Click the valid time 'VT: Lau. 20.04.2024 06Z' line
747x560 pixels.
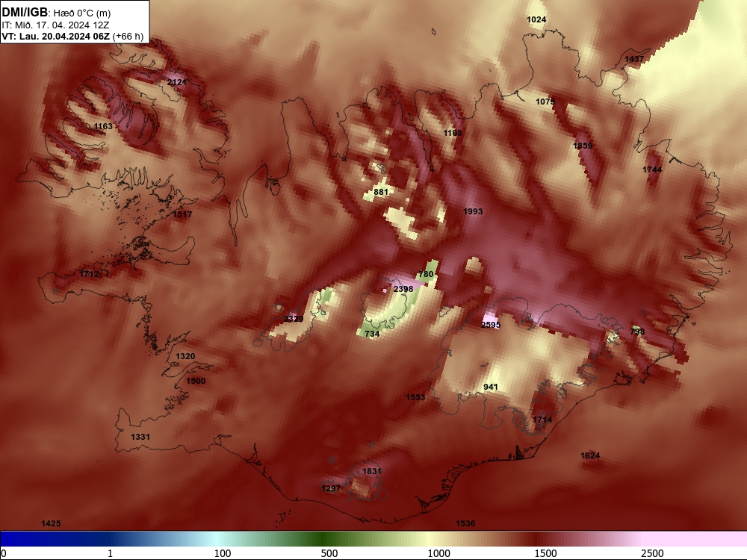click(56, 36)
